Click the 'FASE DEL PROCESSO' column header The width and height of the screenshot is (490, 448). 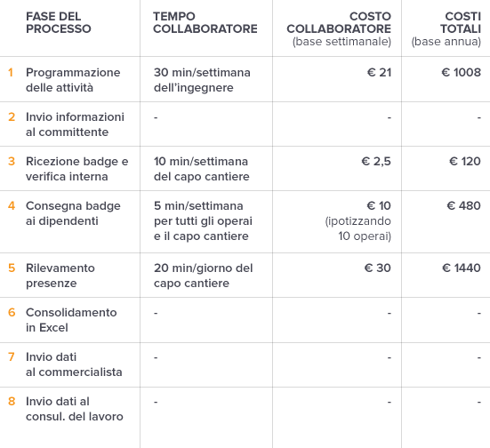pos(59,22)
